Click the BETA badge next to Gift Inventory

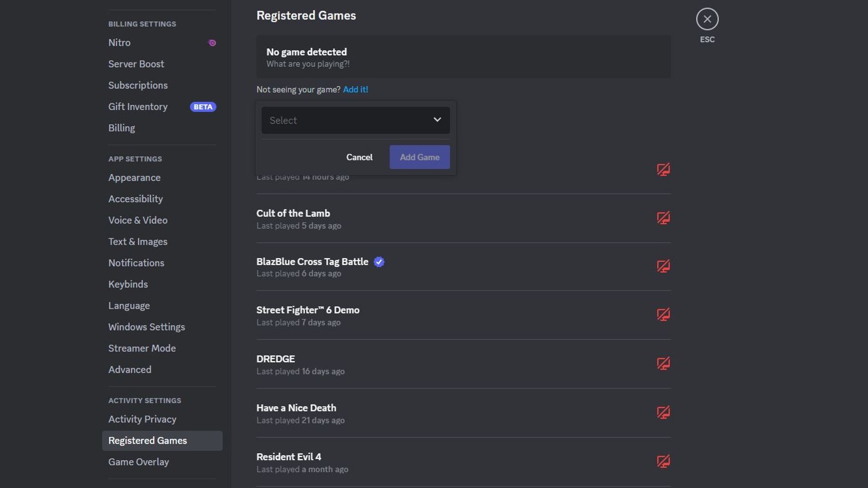203,107
